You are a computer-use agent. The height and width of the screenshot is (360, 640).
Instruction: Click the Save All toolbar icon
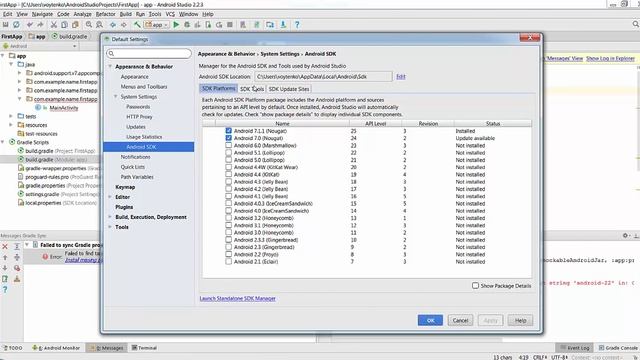point(6,25)
